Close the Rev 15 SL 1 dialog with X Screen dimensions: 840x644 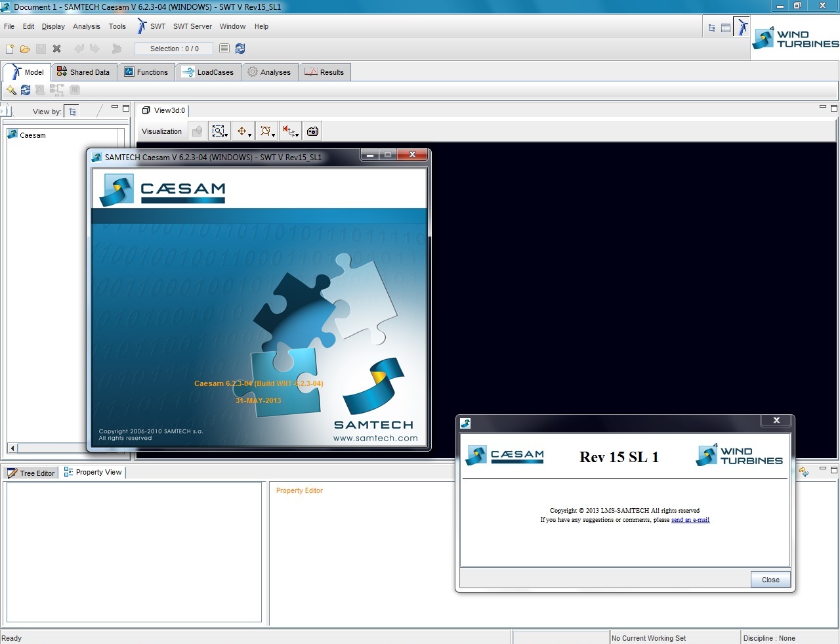776,420
